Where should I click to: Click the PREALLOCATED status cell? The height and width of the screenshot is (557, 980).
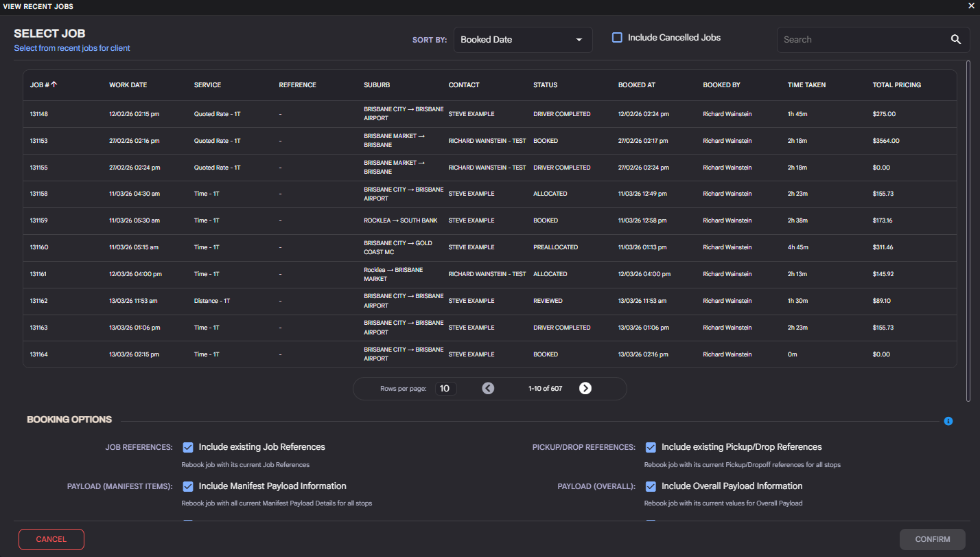tap(556, 247)
